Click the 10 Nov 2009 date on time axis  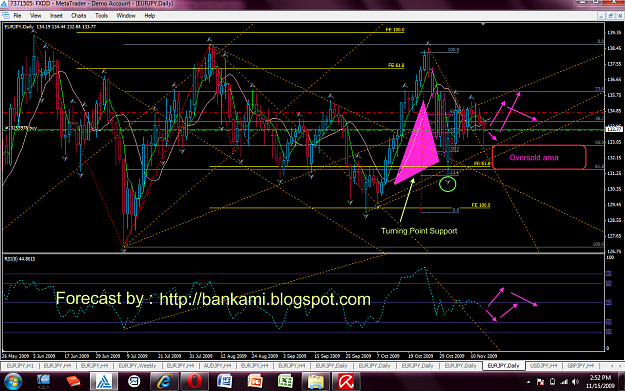pos(483,356)
